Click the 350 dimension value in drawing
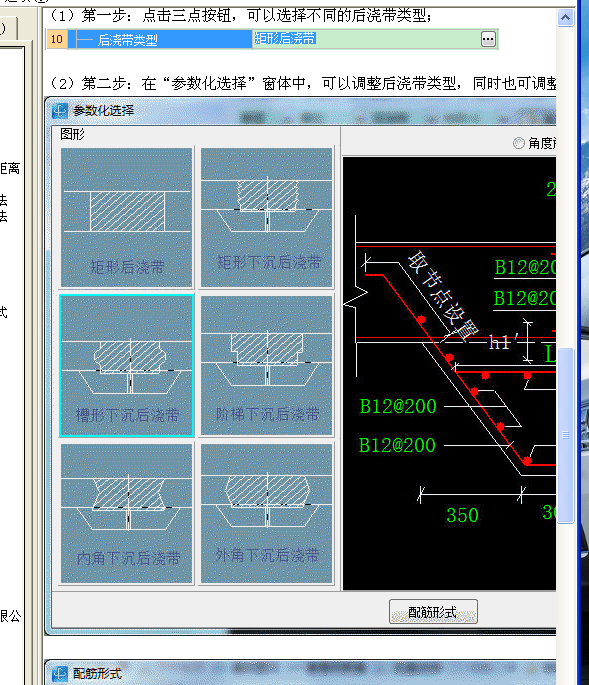 pos(462,515)
